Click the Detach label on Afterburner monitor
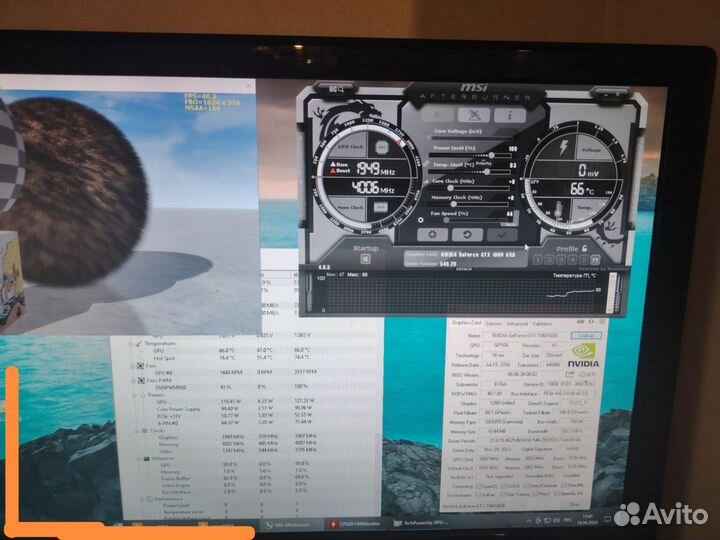This screenshot has width=720, height=540. (x=463, y=269)
